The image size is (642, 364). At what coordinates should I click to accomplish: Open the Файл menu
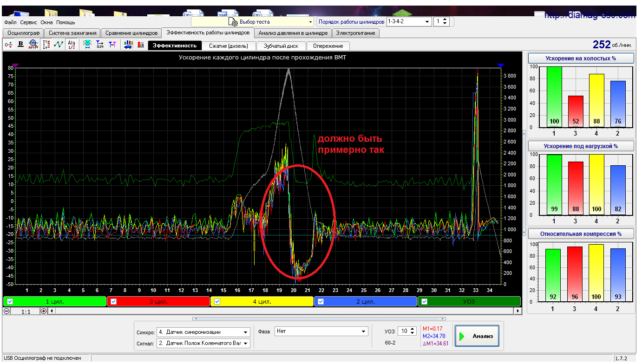coord(10,22)
